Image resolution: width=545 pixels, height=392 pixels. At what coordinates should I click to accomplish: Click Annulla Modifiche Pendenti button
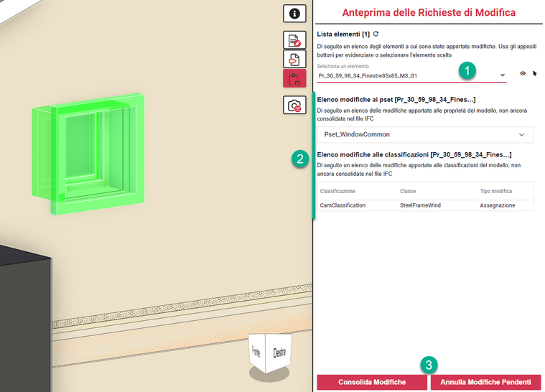[x=485, y=382]
